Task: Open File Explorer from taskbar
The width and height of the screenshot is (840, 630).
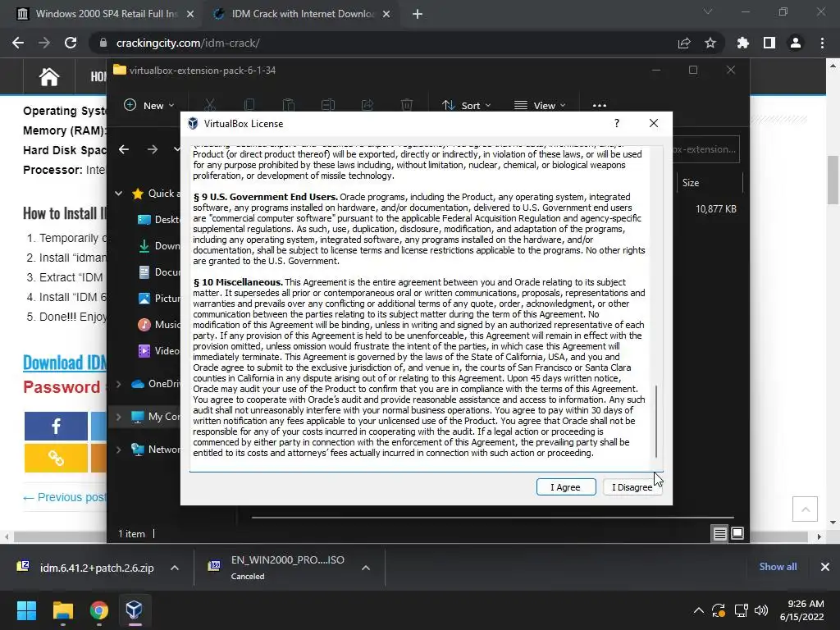Action: pos(62,610)
